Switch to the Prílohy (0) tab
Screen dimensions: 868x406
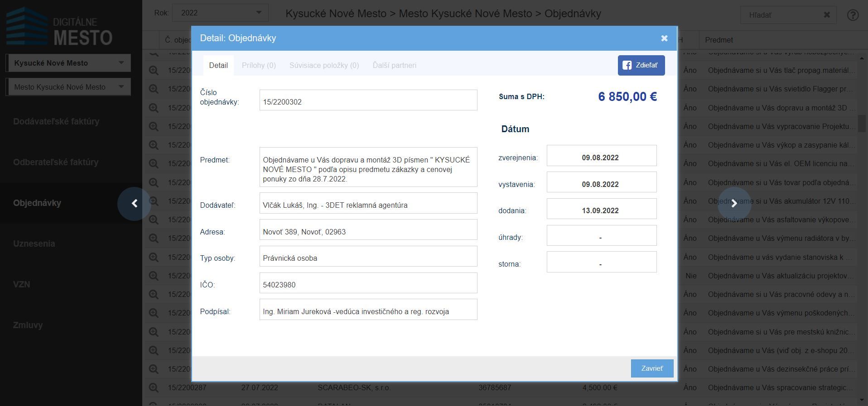(x=259, y=65)
